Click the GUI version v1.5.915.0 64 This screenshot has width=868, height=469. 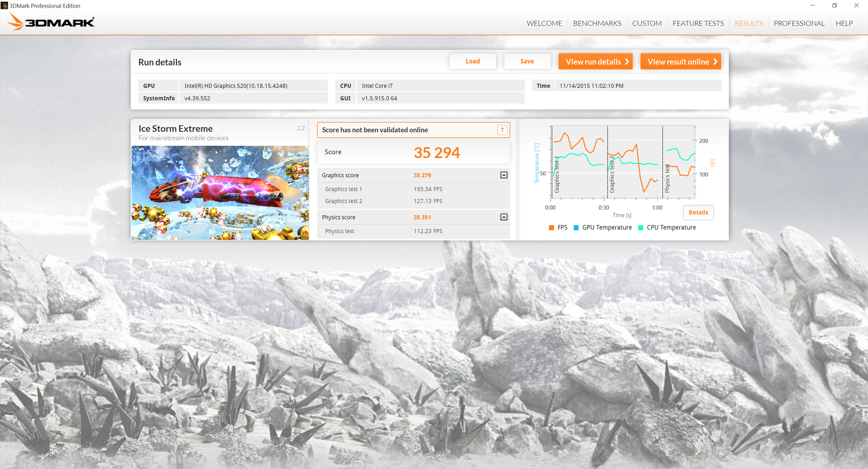(379, 98)
